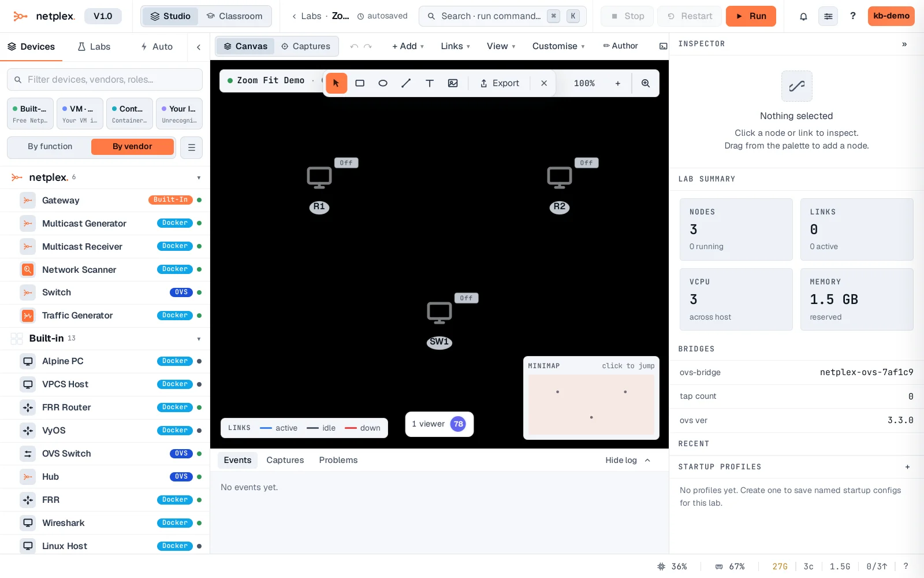924x578 pixels.
Task: Click the Restart button
Action: click(x=690, y=16)
